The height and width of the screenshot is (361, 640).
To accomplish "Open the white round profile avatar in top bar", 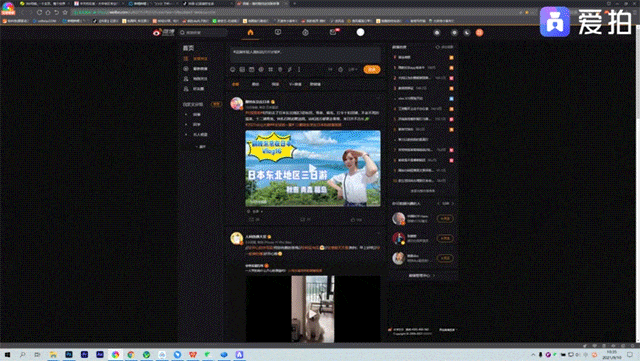I will [x=360, y=32].
